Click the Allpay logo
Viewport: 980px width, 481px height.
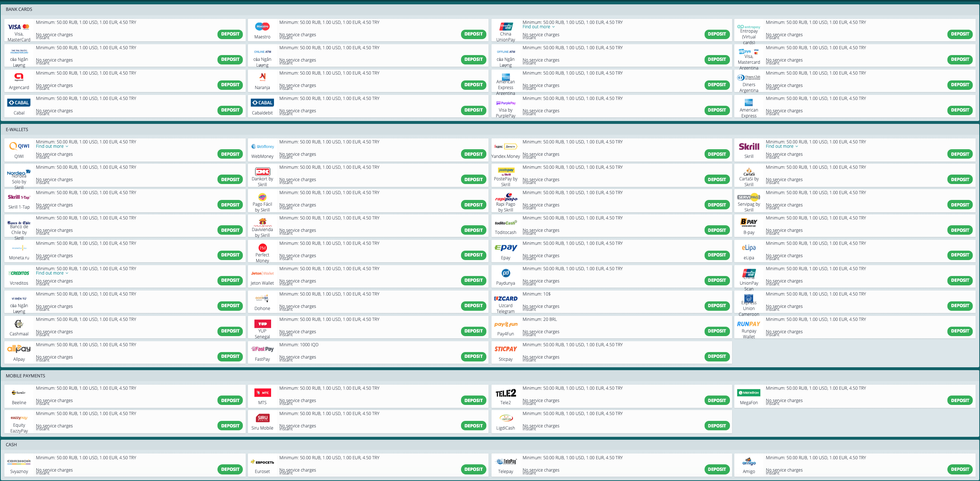click(x=18, y=349)
